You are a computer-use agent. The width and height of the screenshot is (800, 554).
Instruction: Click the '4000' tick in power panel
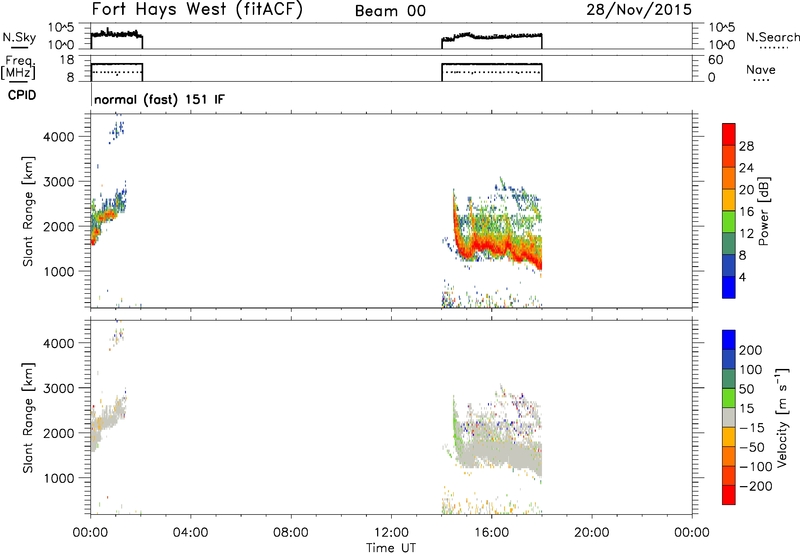point(59,137)
